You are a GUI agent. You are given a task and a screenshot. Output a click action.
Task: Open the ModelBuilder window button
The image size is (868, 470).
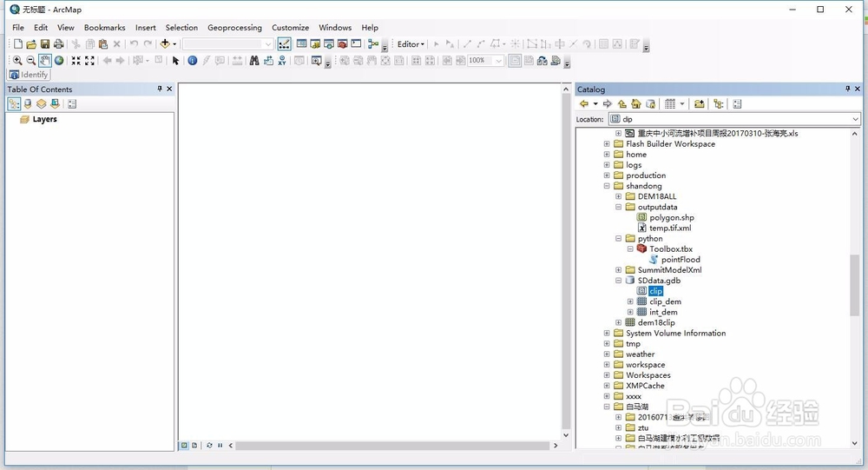373,43
